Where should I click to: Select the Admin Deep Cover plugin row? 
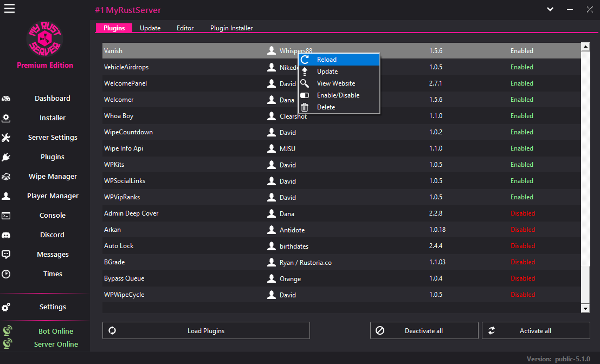click(341, 213)
